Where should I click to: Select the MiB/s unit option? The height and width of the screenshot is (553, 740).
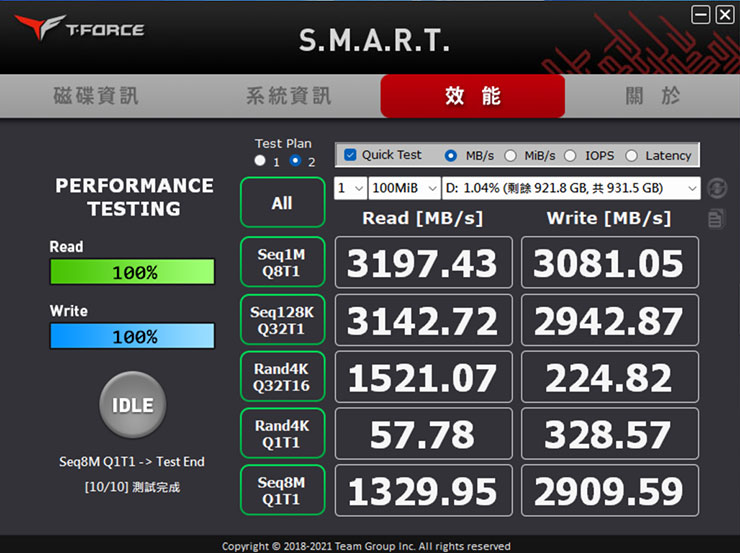pyautogui.click(x=510, y=155)
